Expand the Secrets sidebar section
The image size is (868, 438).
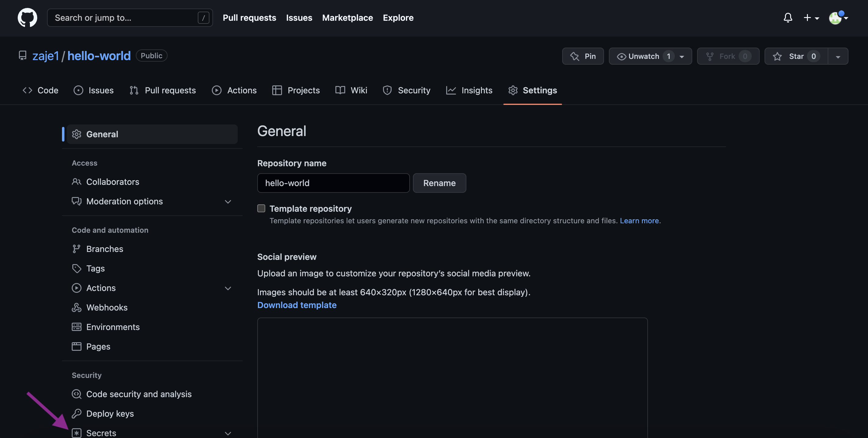coord(228,433)
